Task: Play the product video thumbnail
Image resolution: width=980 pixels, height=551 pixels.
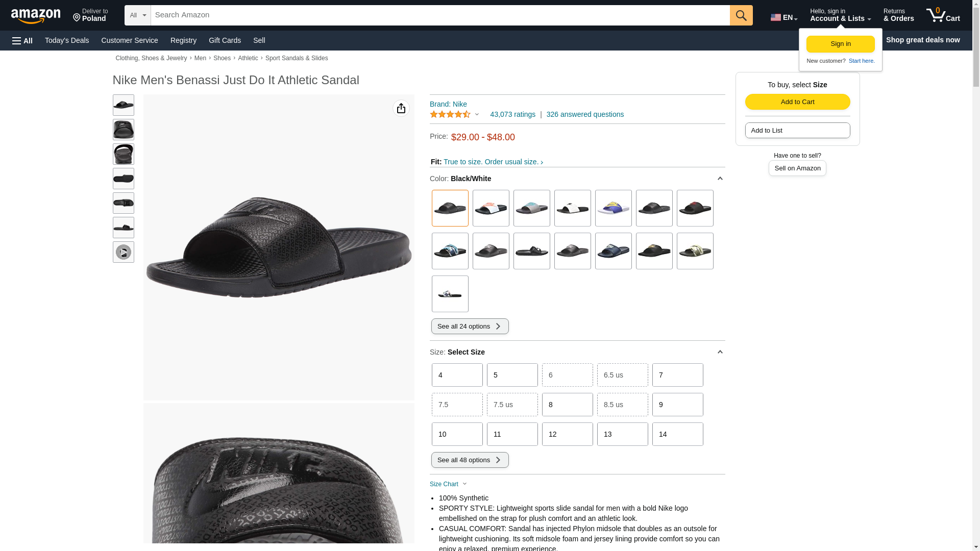Action: tap(124, 252)
